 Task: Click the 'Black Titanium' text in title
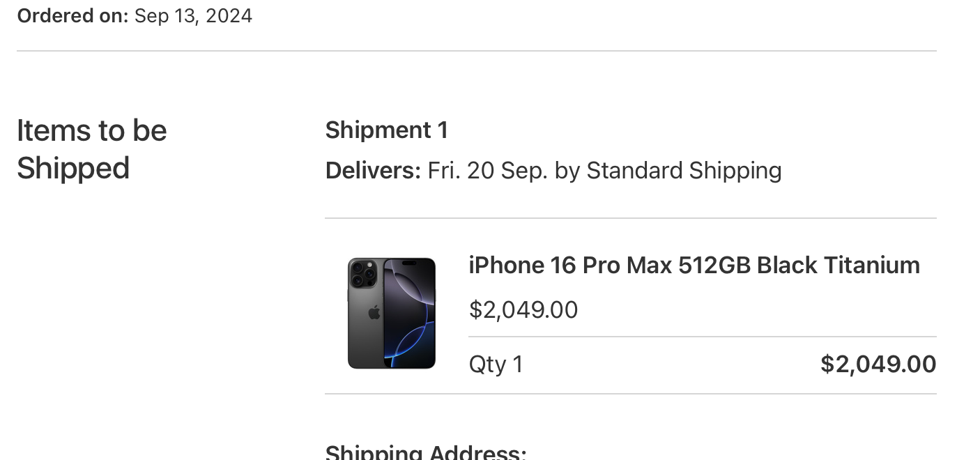click(x=838, y=266)
